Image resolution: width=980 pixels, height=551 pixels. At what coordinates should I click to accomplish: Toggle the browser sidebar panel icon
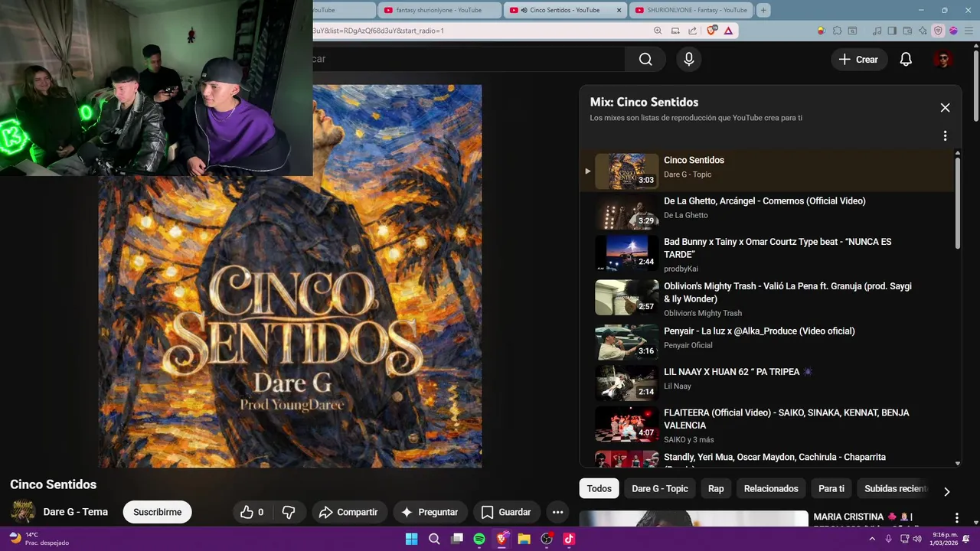pyautogui.click(x=892, y=31)
